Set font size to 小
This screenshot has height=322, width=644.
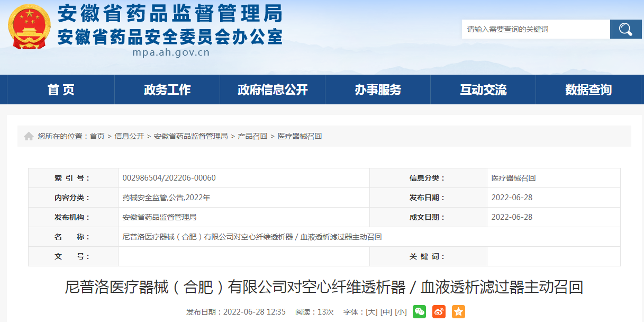pos(401,312)
